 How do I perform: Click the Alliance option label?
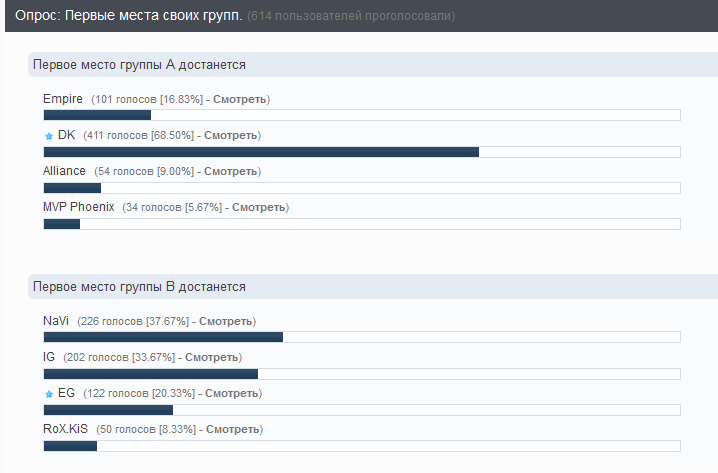(x=64, y=171)
